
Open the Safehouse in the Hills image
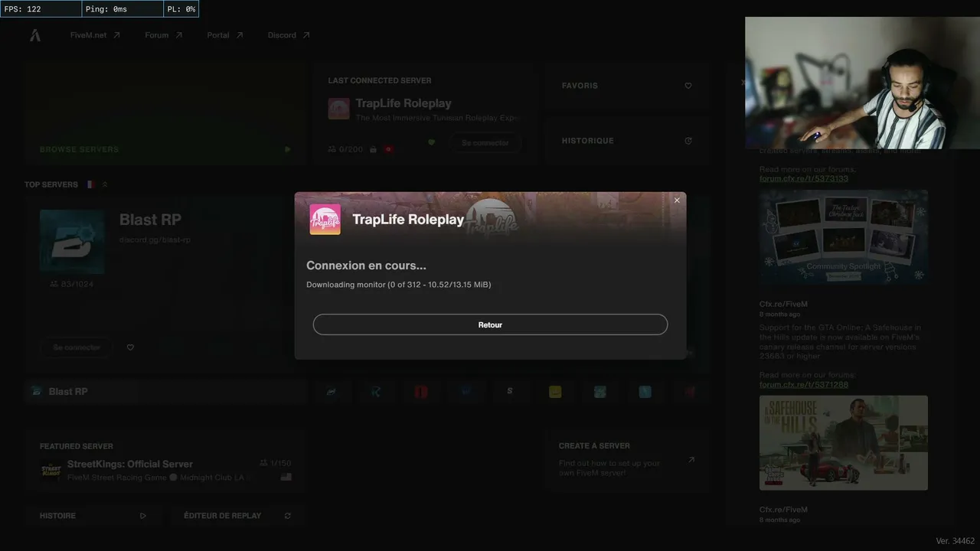point(844,442)
